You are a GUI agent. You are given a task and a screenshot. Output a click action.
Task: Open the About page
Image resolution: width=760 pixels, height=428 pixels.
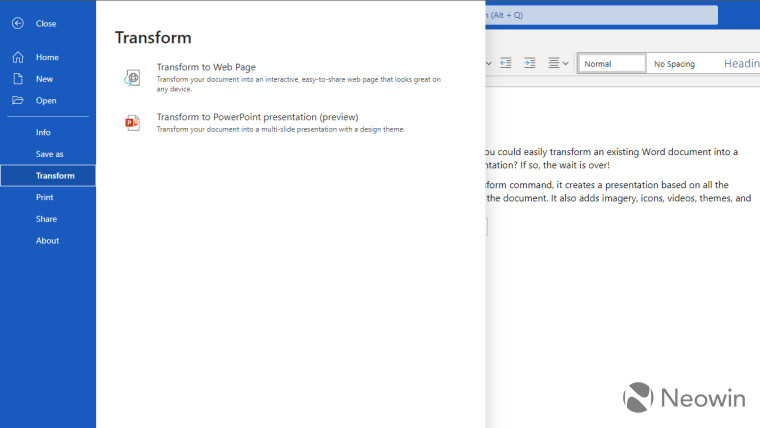click(48, 240)
